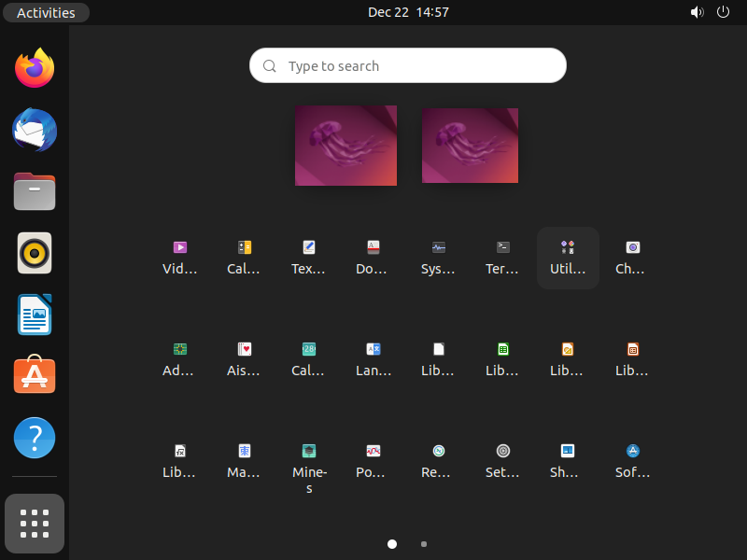Open the power menu icon
Viewport: 747px width, 560px height.
click(723, 12)
